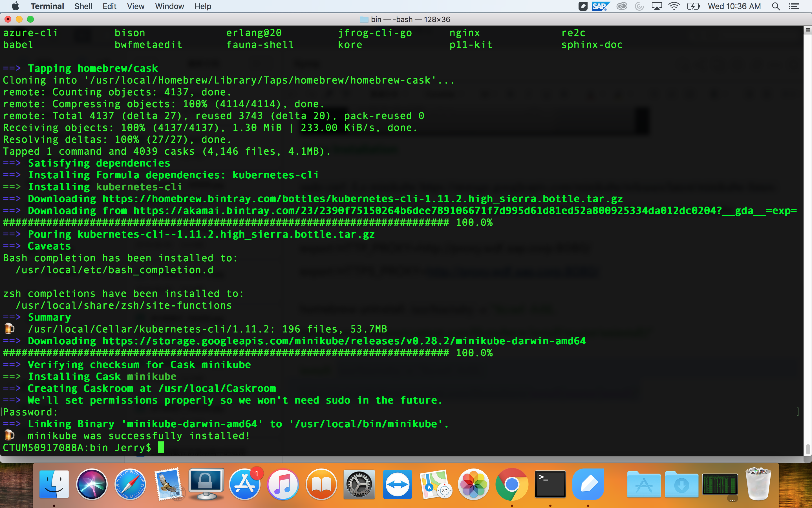Open the Terminal application menu
Image resolution: width=812 pixels, height=508 pixels.
pos(47,6)
